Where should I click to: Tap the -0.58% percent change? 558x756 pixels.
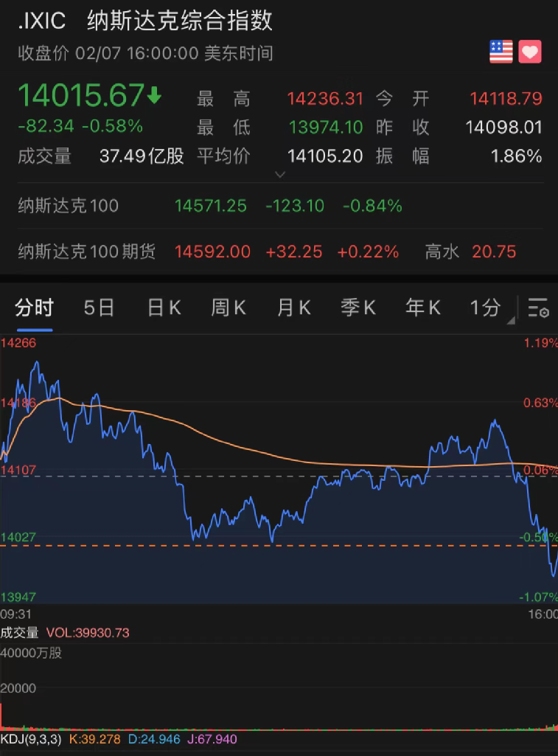[112, 126]
